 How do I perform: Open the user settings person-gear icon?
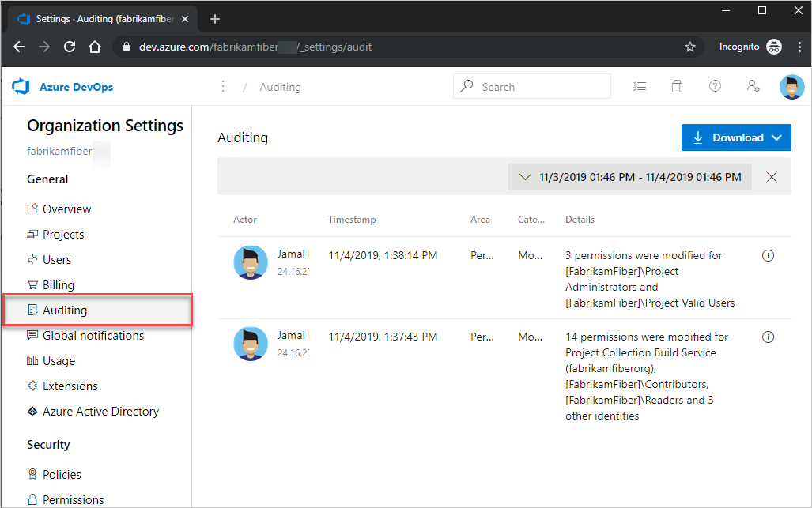pos(753,86)
